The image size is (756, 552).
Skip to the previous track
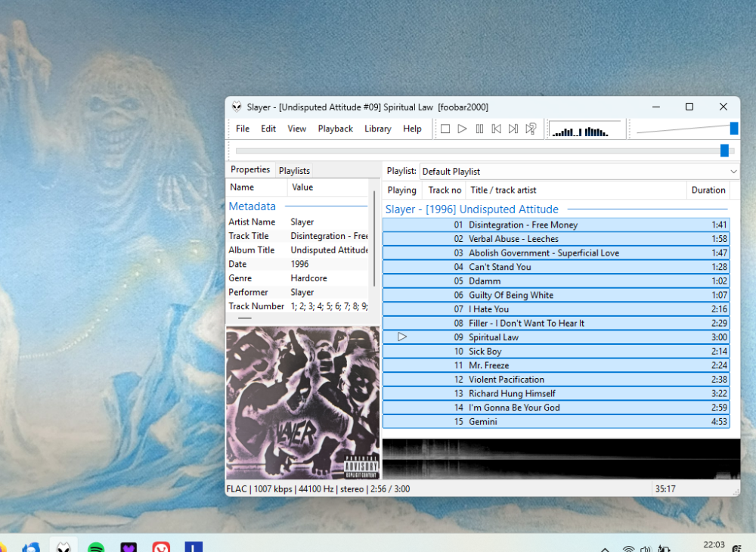pos(496,129)
